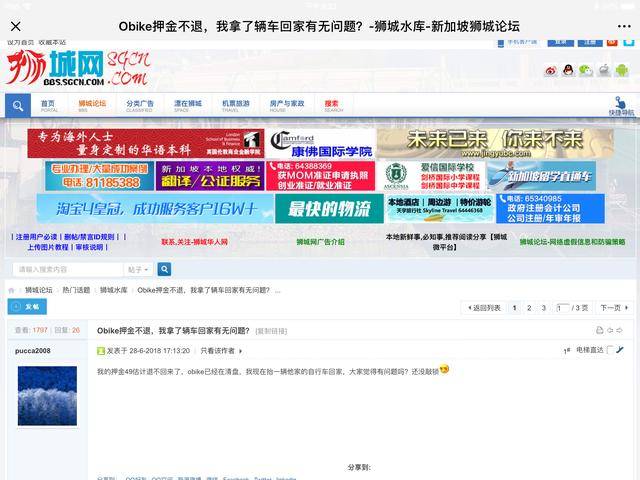Go to page 2 of the thread
Screen dimensions: 640x480
pyautogui.click(x=529, y=308)
